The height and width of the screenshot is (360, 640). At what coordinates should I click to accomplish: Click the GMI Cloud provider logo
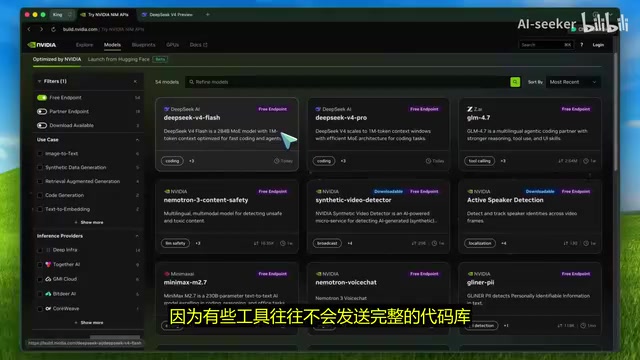point(48,279)
